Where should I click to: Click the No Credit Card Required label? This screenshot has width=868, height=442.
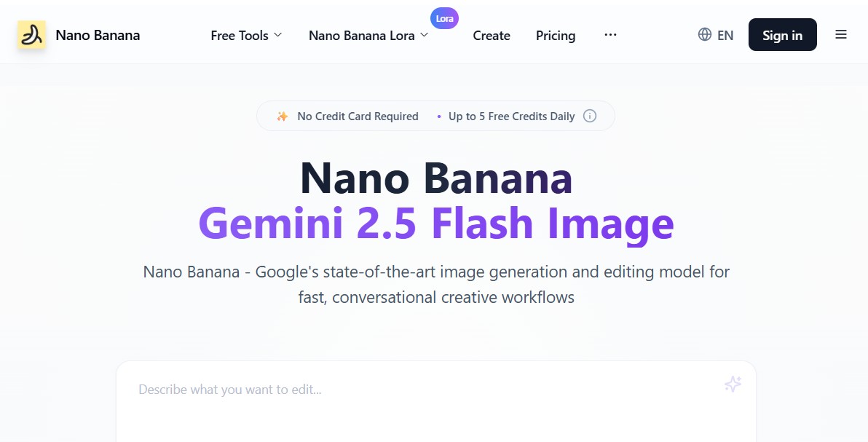pos(358,117)
